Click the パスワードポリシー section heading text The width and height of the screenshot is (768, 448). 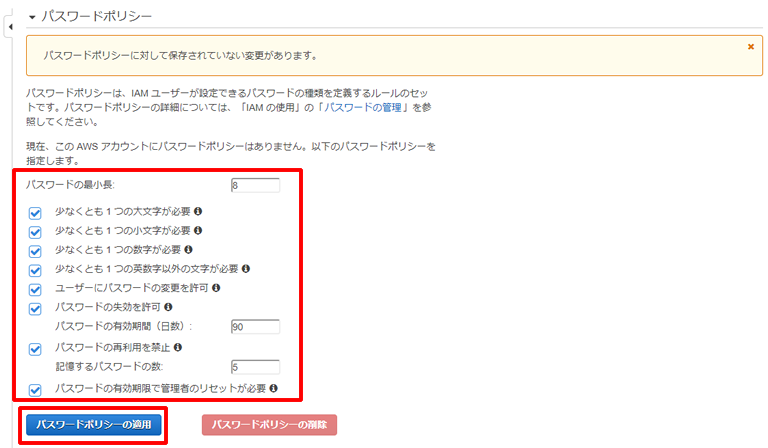96,17
